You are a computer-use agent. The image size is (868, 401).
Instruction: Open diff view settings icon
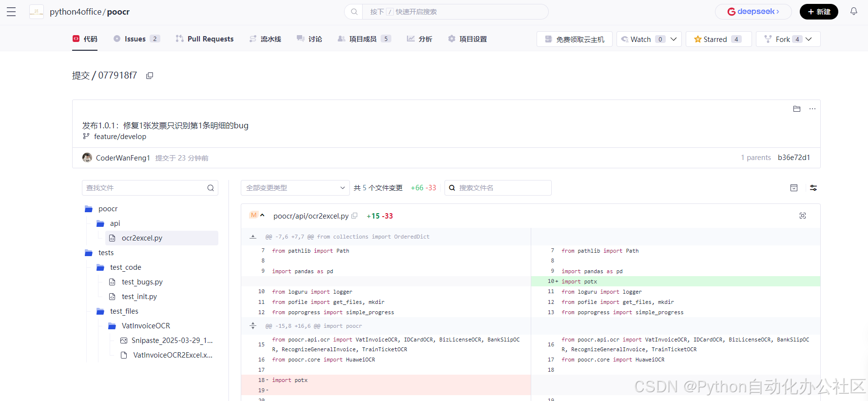click(x=813, y=188)
